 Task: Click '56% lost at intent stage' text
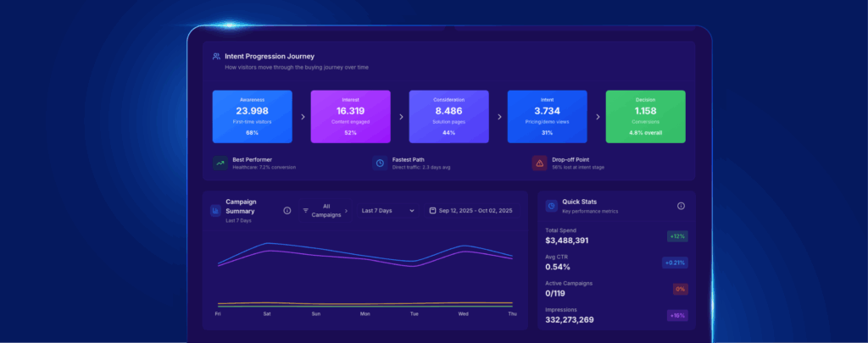pos(578,167)
